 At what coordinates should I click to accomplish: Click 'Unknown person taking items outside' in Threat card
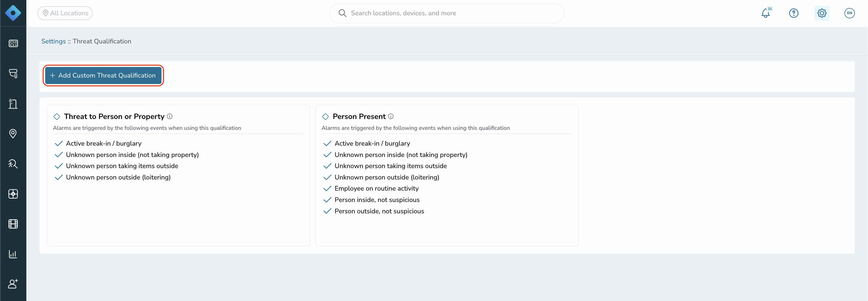122,166
